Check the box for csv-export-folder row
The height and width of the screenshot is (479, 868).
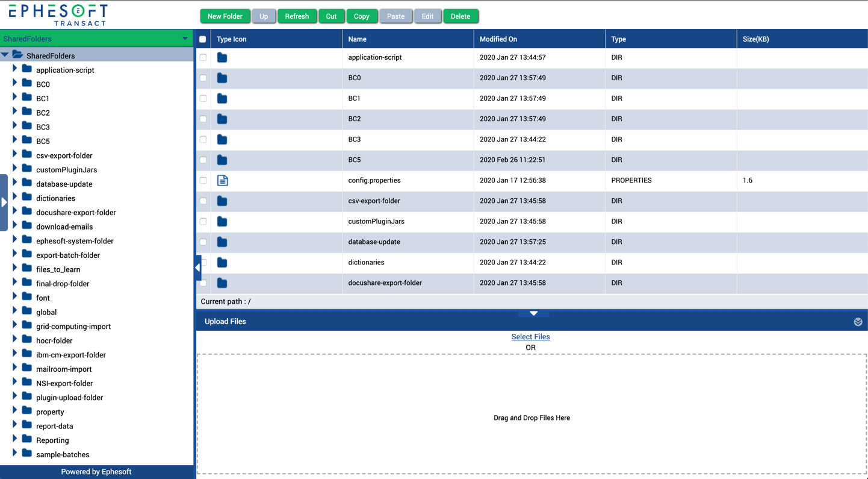203,201
